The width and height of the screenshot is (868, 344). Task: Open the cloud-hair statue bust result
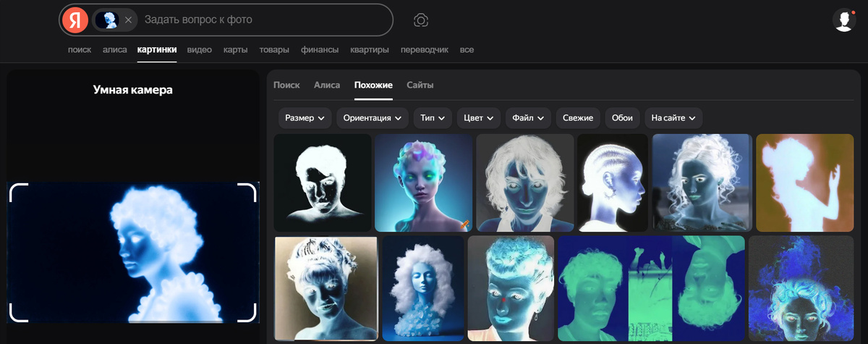(423, 288)
